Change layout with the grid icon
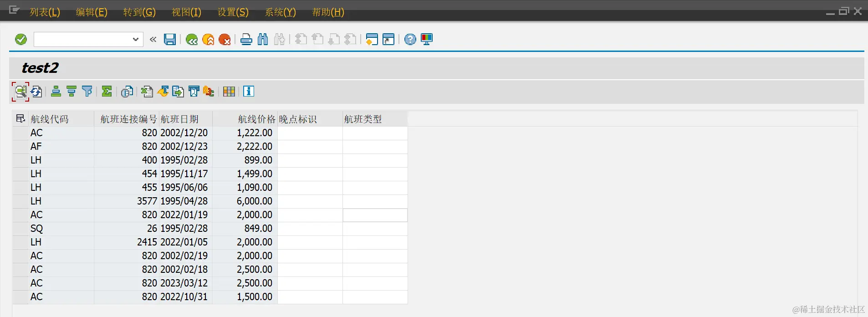Viewport: 868px width, 317px height. [x=229, y=92]
